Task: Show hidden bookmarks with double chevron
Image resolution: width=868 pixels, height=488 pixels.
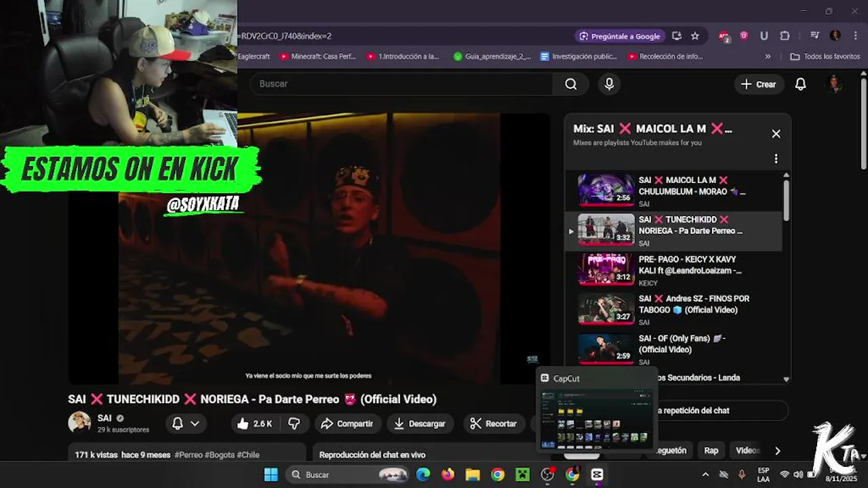Action: coord(768,57)
